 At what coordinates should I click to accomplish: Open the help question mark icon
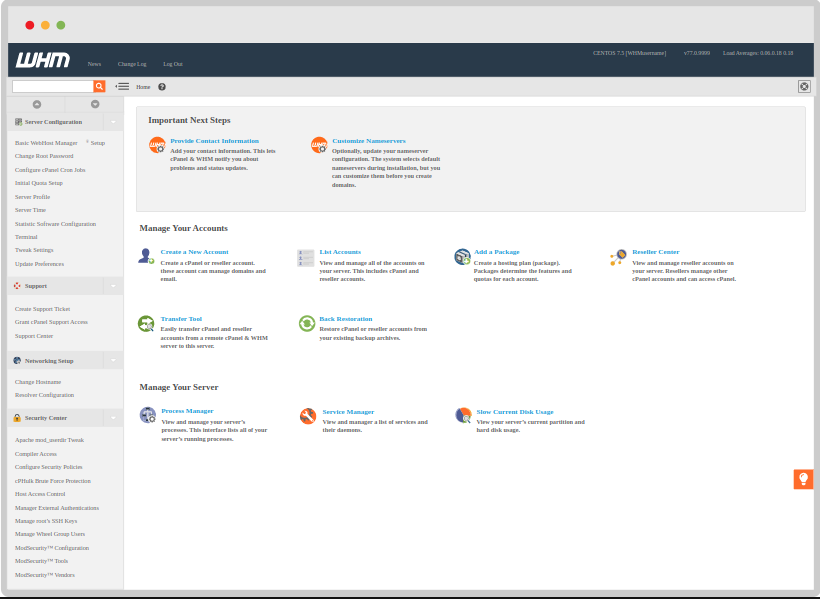pyautogui.click(x=162, y=87)
